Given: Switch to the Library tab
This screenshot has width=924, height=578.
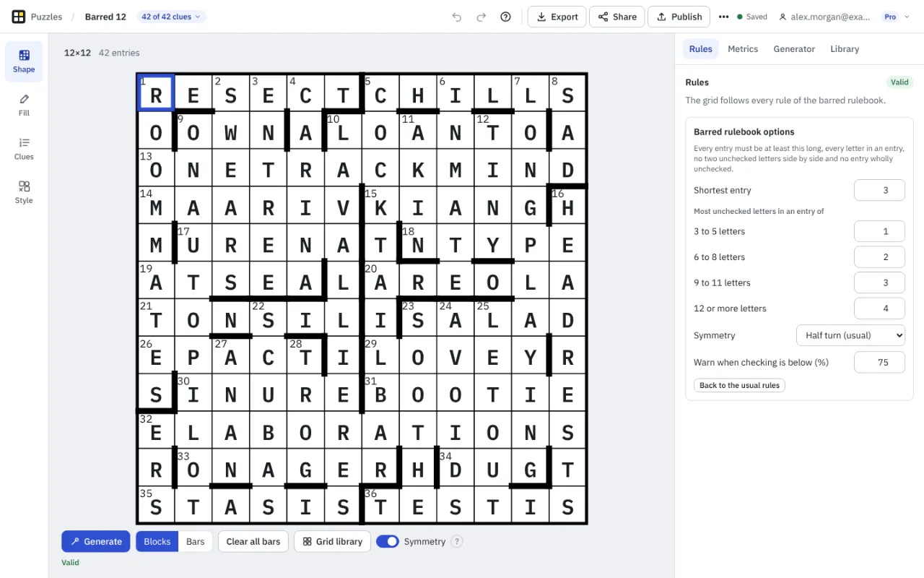Looking at the screenshot, I should 845,49.
